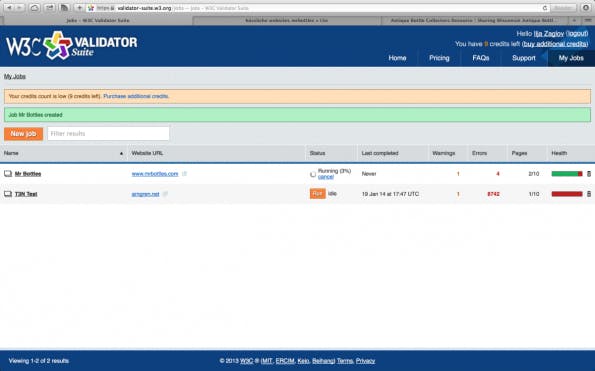Click the MIT link in footer
The width and height of the screenshot is (595, 371).
267,361
